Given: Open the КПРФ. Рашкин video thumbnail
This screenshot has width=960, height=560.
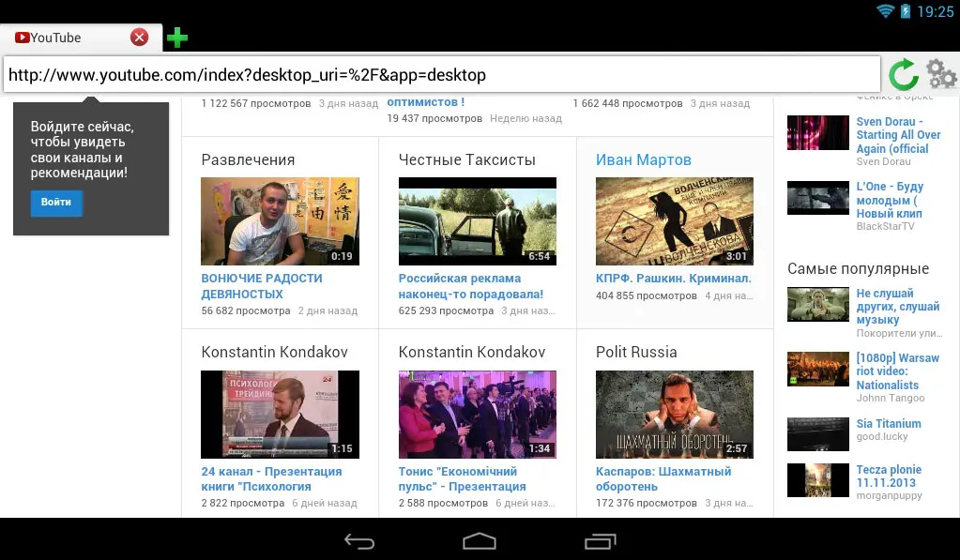Looking at the screenshot, I should pyautogui.click(x=675, y=221).
